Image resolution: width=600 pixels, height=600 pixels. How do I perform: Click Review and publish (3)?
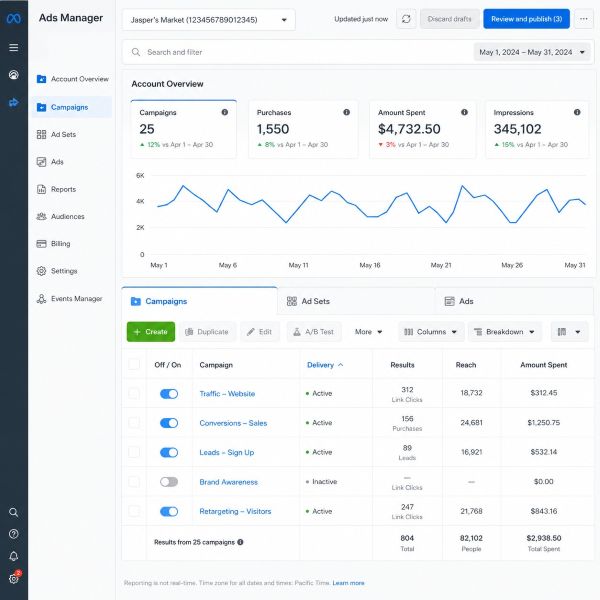point(526,19)
